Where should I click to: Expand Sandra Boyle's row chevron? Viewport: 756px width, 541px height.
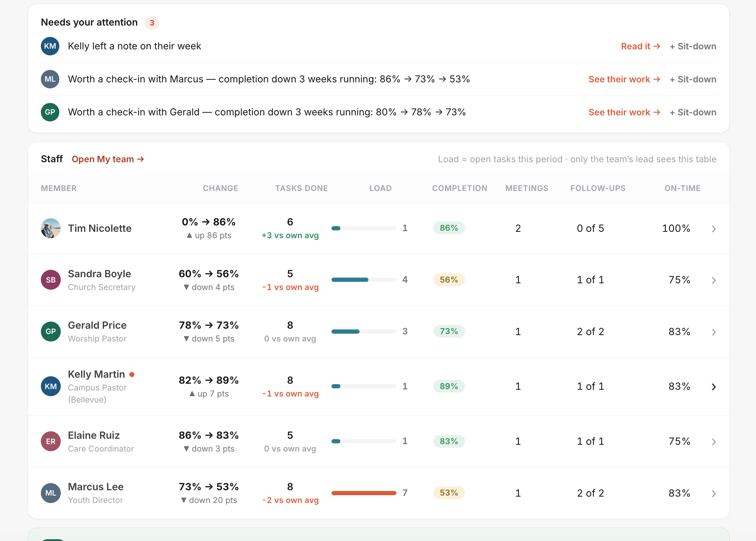714,280
